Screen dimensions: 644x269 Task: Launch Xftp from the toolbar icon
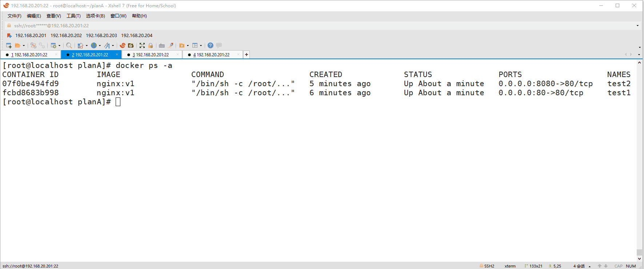coord(131,45)
